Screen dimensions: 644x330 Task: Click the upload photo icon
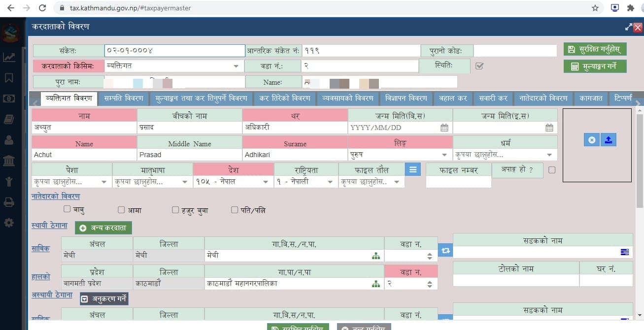(x=608, y=140)
